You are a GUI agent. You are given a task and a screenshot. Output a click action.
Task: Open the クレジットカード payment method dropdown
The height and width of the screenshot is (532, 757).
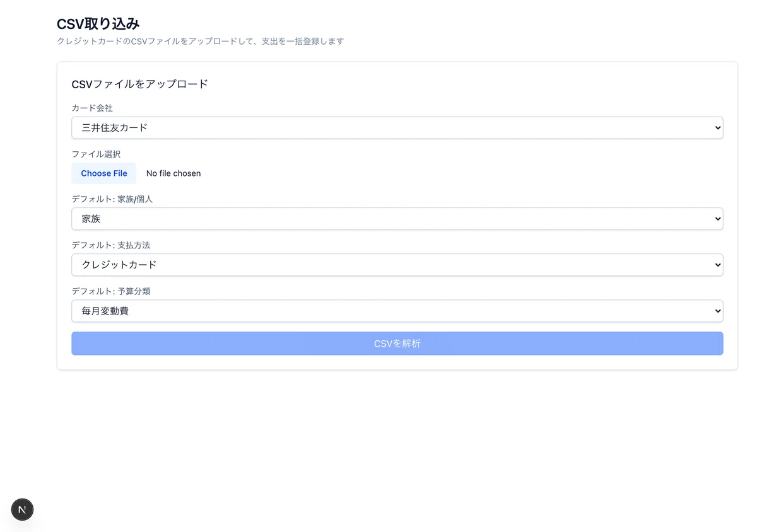(397, 265)
